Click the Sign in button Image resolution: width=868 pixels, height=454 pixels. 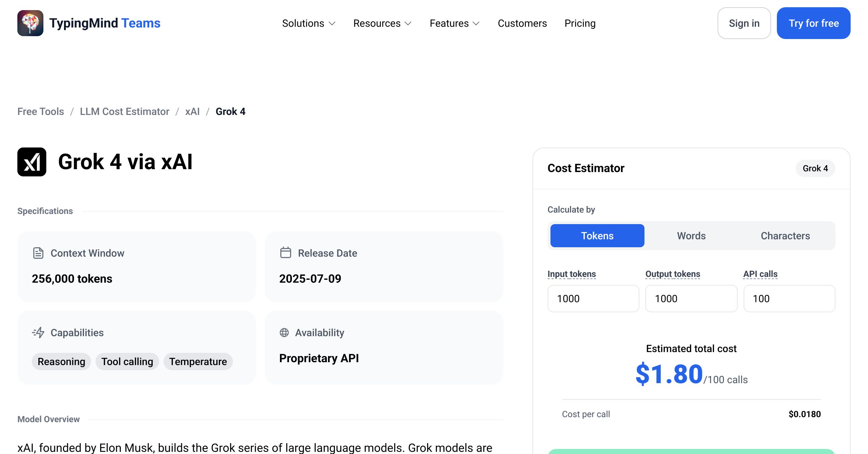point(744,23)
